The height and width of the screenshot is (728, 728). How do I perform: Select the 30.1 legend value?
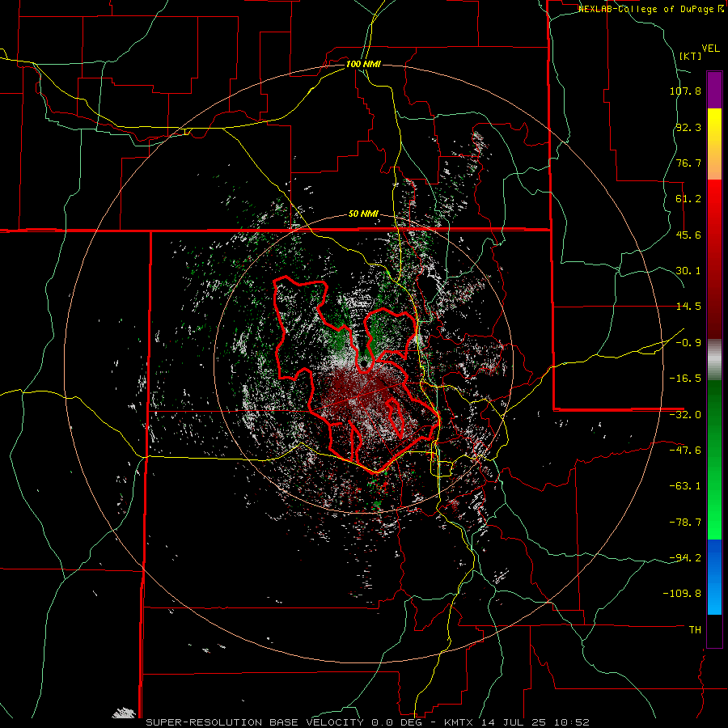(x=688, y=271)
